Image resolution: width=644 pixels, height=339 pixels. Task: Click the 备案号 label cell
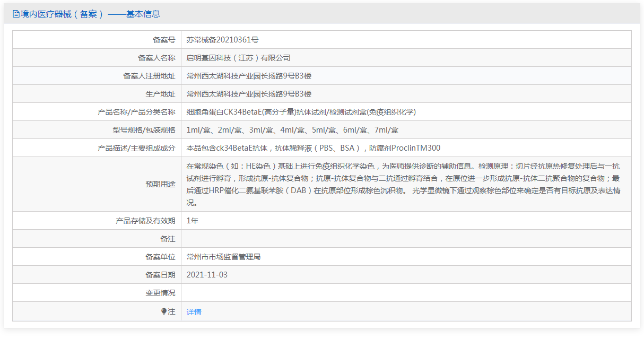pos(97,40)
